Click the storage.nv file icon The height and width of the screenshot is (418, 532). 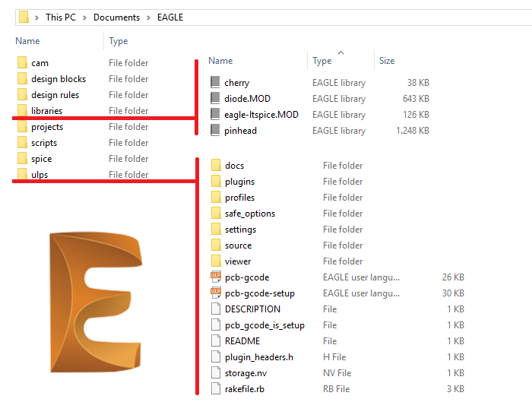[216, 372]
